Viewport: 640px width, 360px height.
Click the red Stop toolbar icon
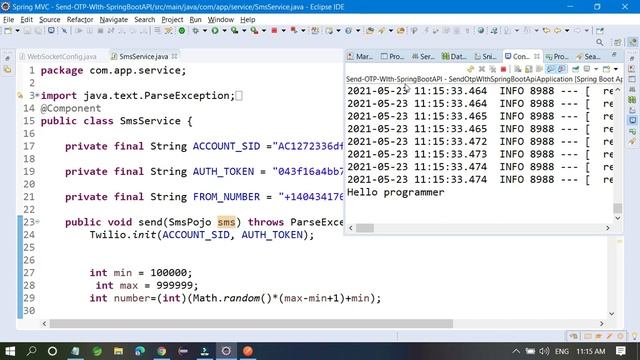[x=274, y=31]
